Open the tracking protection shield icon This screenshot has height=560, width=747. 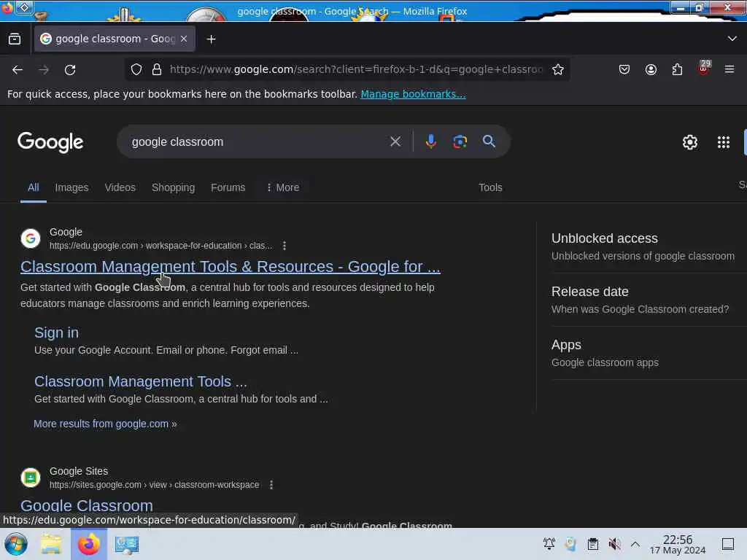(x=136, y=69)
